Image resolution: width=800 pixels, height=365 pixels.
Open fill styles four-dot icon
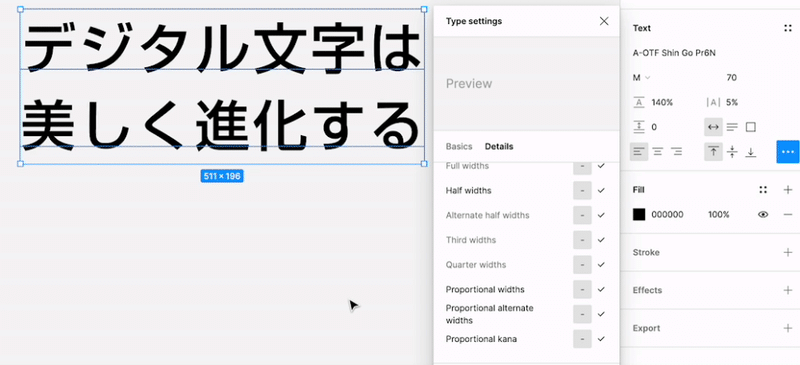tap(763, 190)
